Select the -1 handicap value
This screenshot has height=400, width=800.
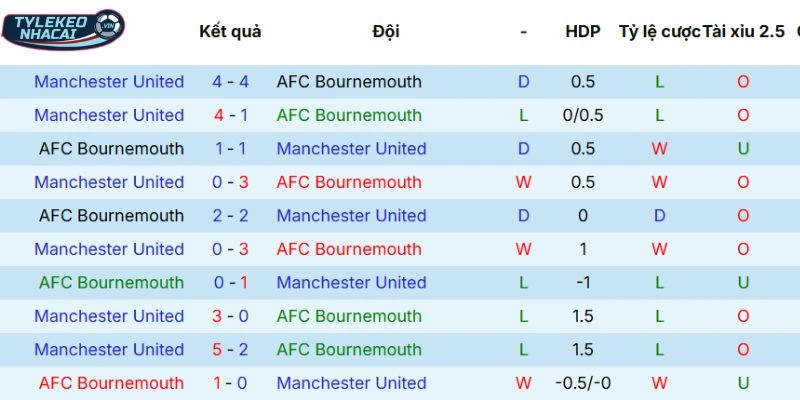[583, 283]
